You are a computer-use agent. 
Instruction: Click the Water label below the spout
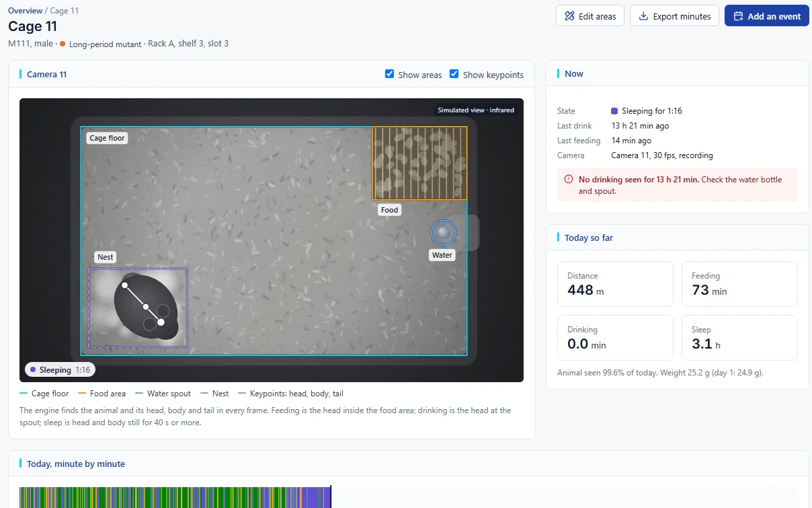tap(442, 255)
